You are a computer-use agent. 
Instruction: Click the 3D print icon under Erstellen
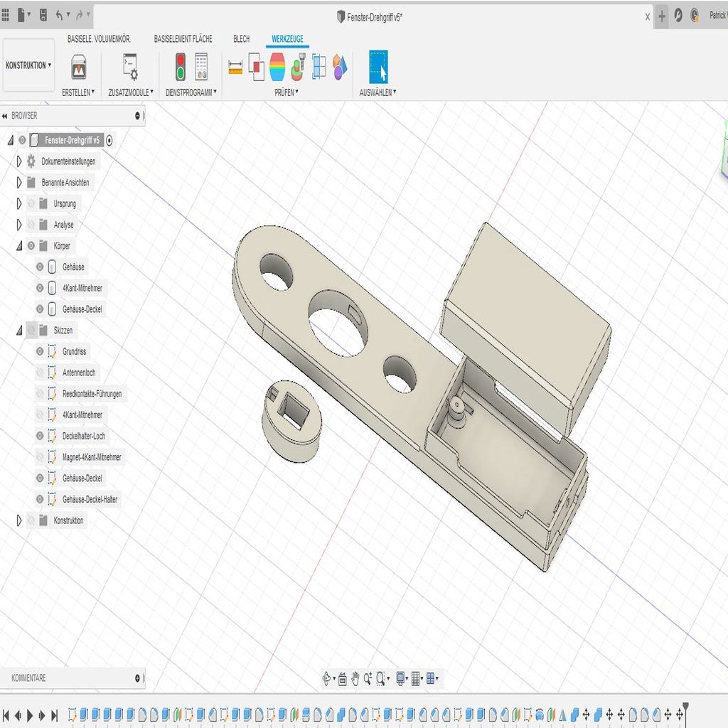(78, 68)
